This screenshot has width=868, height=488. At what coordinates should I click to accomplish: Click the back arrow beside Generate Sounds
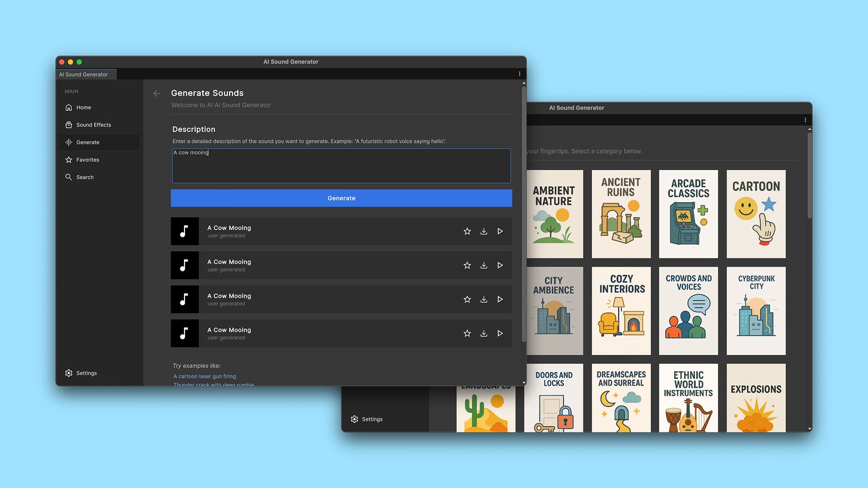[157, 94]
